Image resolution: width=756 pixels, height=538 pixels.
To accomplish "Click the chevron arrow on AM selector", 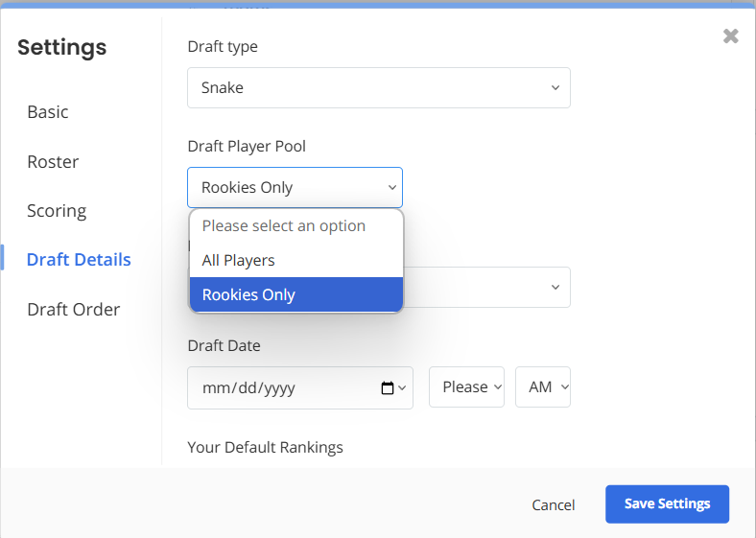I will 564,387.
